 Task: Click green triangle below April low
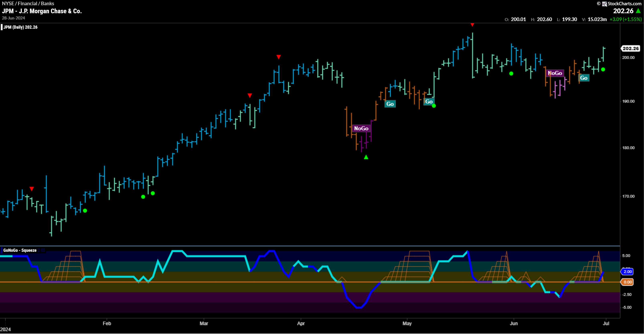366,157
